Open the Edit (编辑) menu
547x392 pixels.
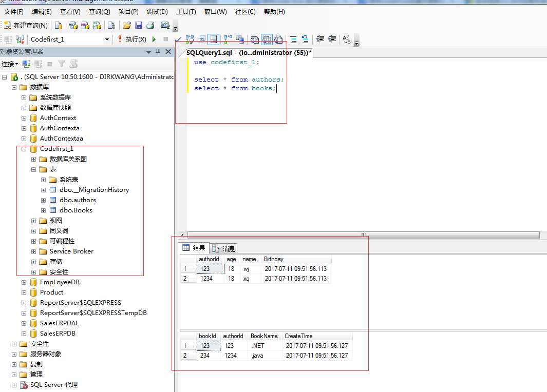point(42,12)
